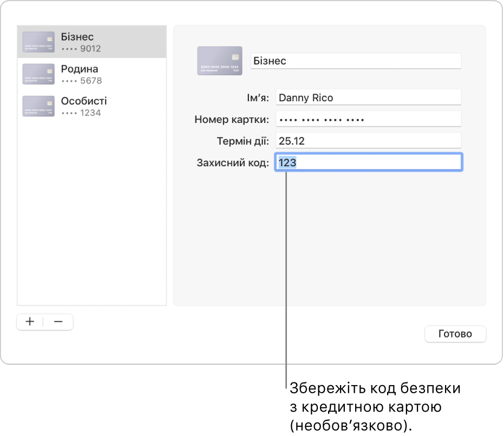Click the Бізнес card icon in sidebar

click(38, 42)
